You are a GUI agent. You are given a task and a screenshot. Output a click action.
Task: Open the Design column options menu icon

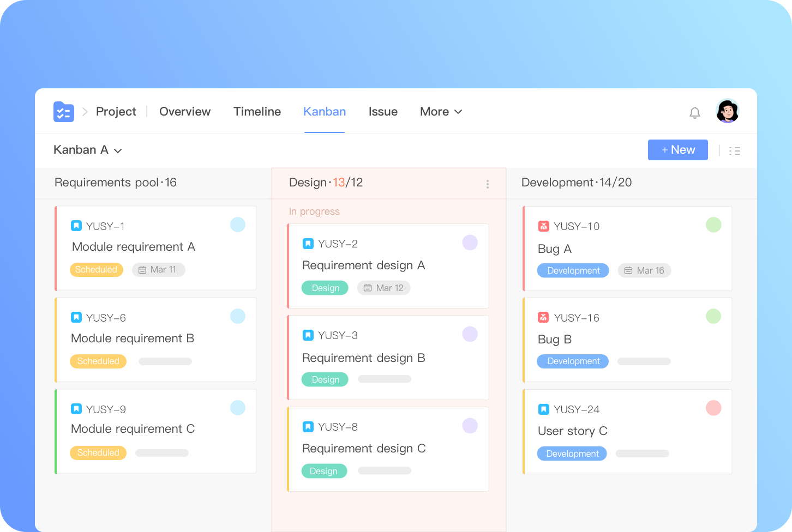[x=488, y=184]
